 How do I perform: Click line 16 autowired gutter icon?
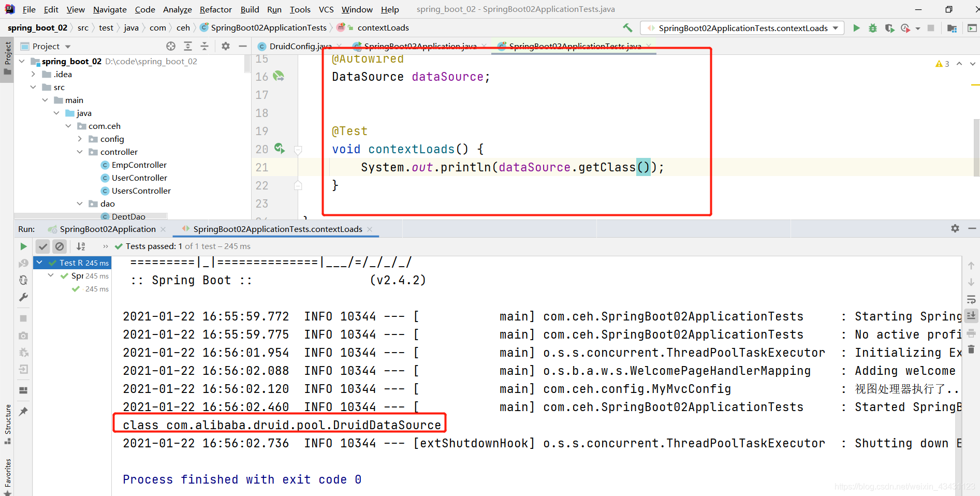(x=279, y=76)
